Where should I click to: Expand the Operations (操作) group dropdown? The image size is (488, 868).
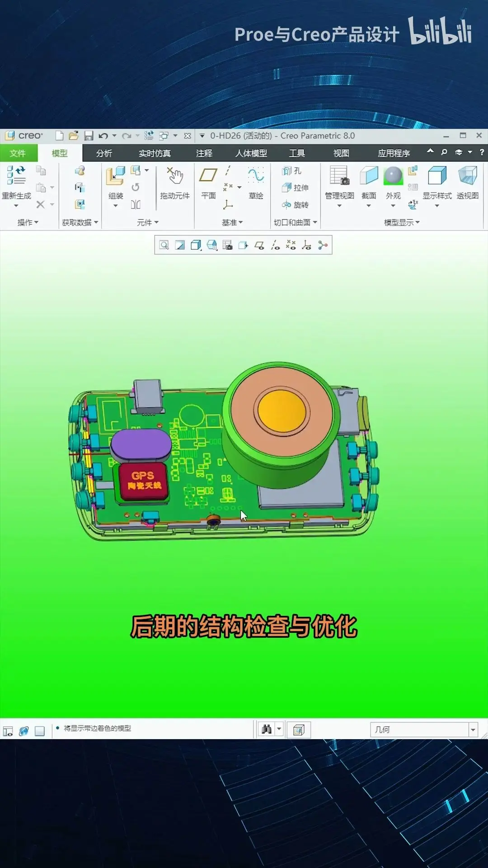[28, 222]
